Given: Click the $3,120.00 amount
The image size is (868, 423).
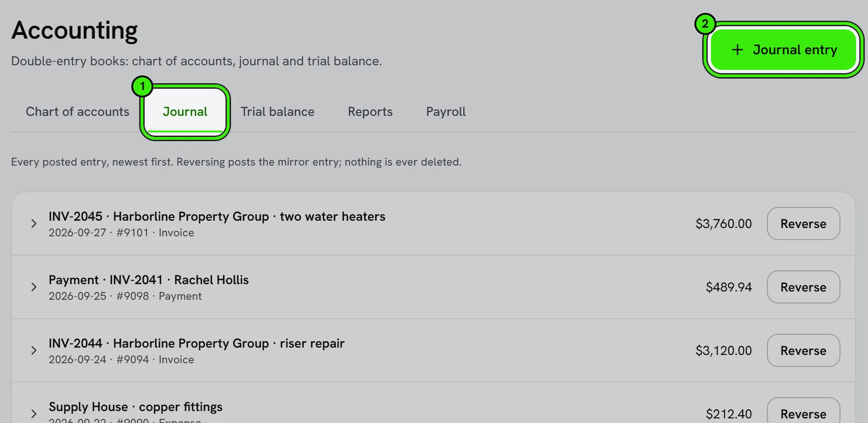Looking at the screenshot, I should click(723, 350).
